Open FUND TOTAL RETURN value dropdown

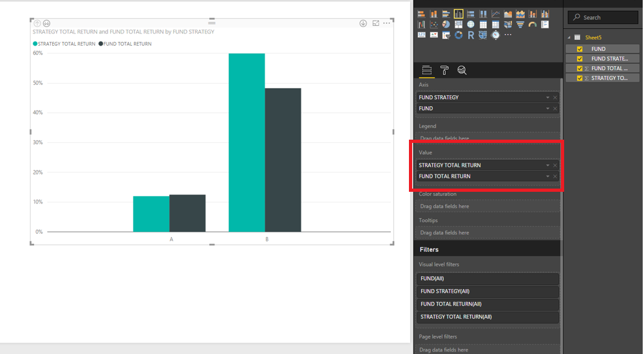(547, 176)
